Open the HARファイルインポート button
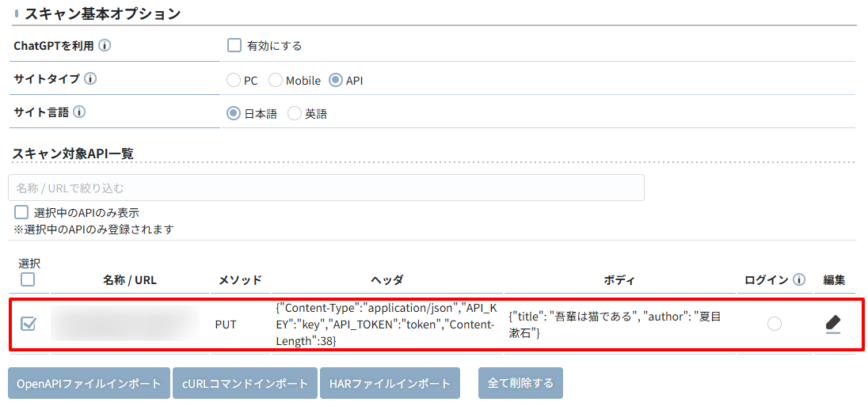The image size is (868, 406). pyautogui.click(x=390, y=383)
